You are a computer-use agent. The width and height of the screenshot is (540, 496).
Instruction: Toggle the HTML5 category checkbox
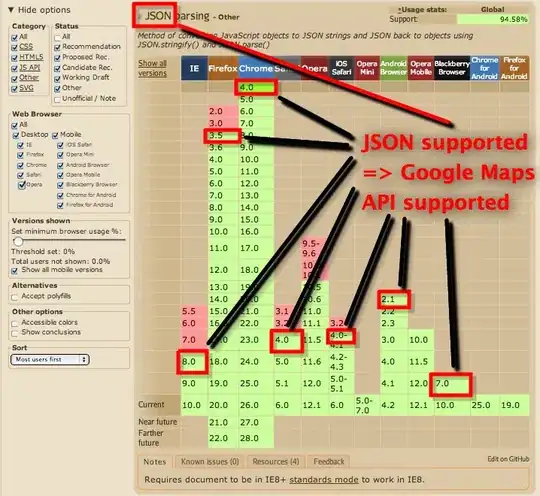(14, 58)
